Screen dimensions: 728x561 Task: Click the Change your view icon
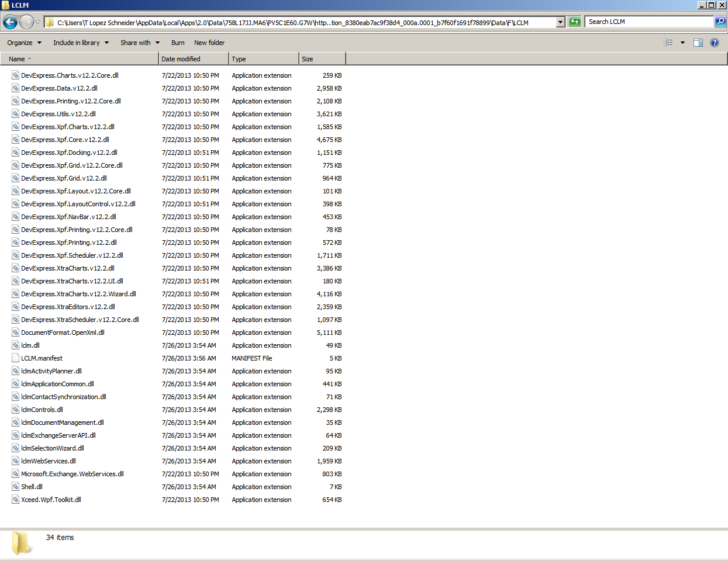(668, 43)
